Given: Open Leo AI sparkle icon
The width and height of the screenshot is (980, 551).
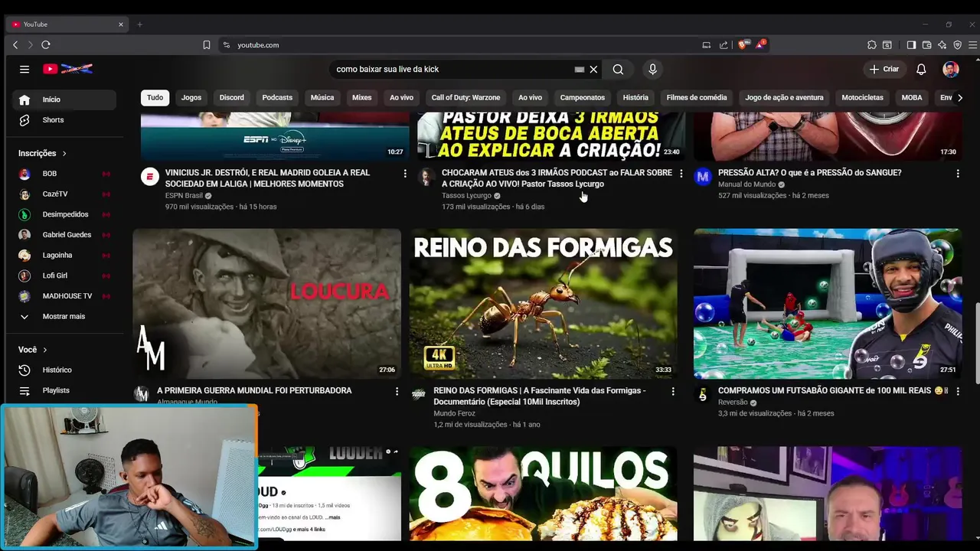Looking at the screenshot, I should (942, 45).
